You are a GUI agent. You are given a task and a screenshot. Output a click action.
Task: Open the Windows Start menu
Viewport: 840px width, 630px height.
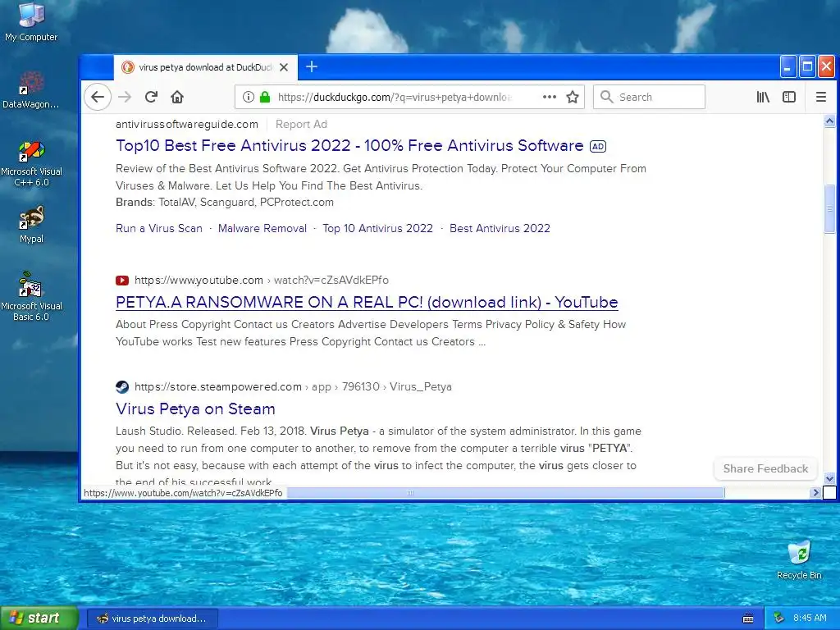click(x=39, y=619)
